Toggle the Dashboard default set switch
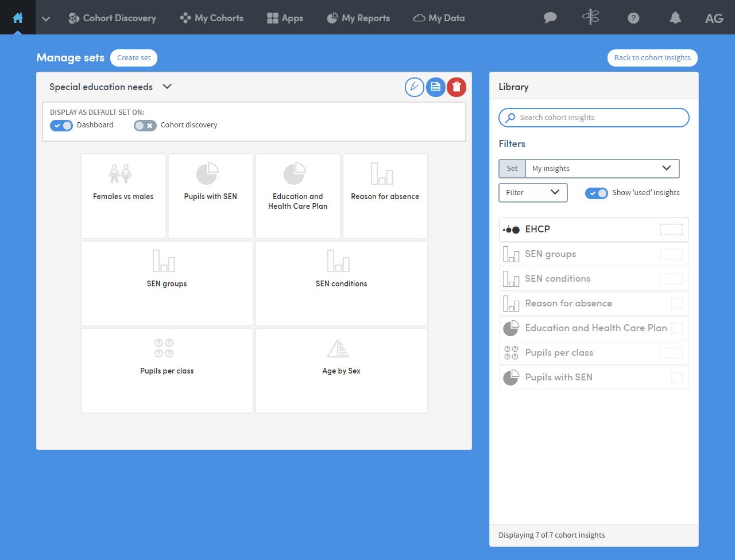The width and height of the screenshot is (735, 560). pyautogui.click(x=61, y=126)
